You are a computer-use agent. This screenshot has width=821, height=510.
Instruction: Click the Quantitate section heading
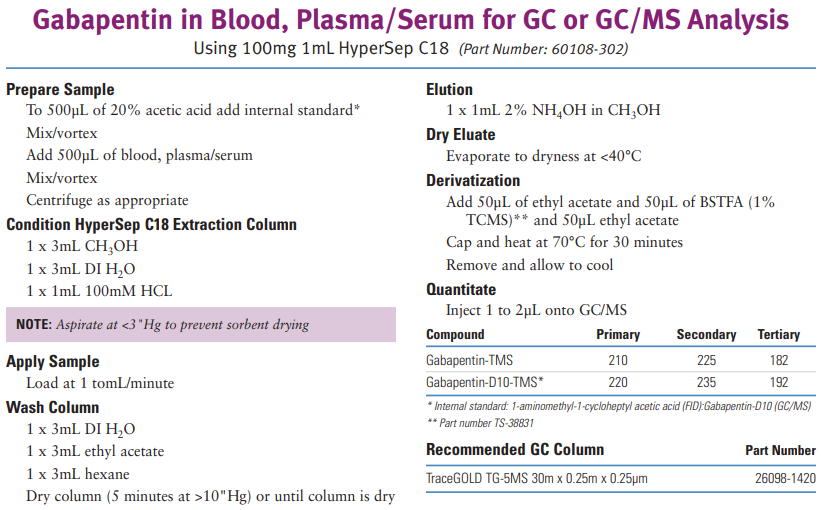(x=461, y=290)
